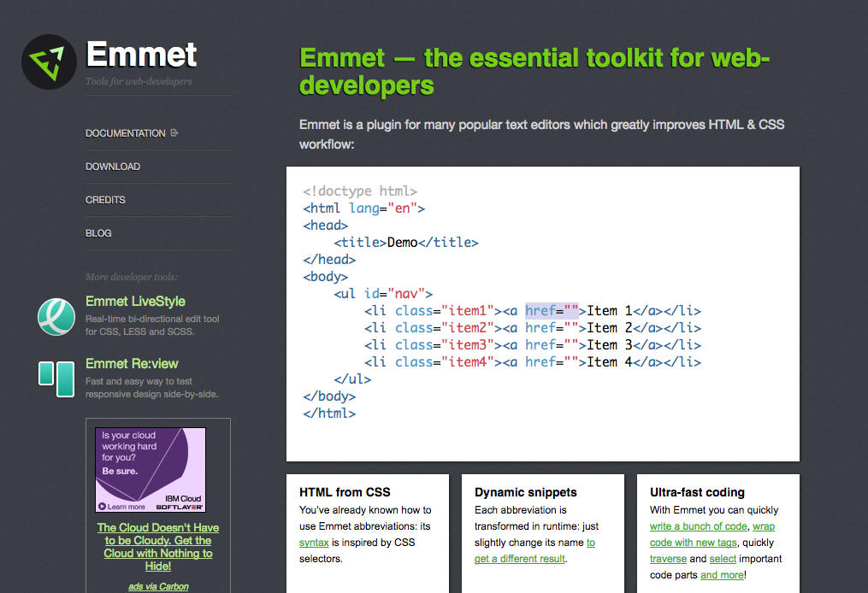Click the Emmet site title
Image resolution: width=868 pixels, height=593 pixels.
point(142,54)
